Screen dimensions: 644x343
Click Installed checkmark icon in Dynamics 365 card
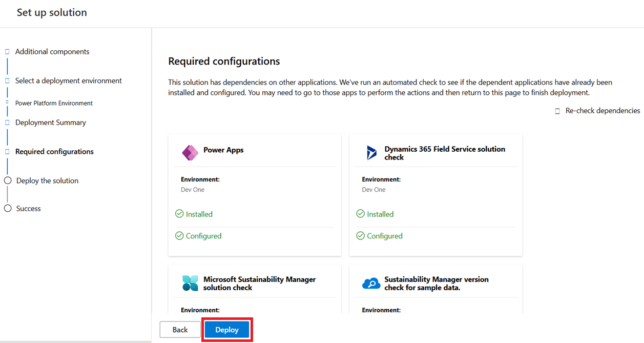point(361,214)
